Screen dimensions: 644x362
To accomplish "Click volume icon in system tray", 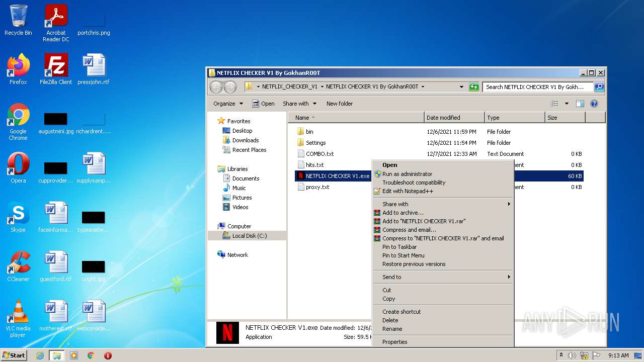I will tap(572, 355).
